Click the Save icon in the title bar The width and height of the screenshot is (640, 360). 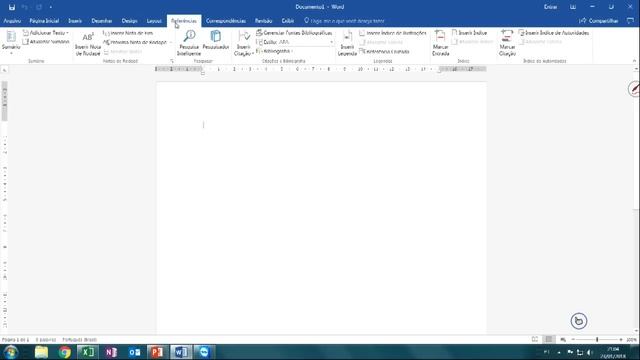click(x=12, y=7)
